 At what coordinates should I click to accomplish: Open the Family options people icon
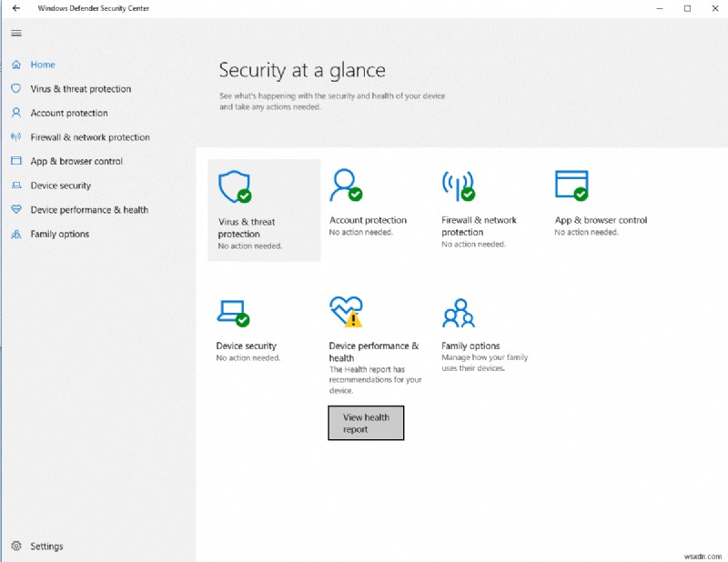[16, 234]
